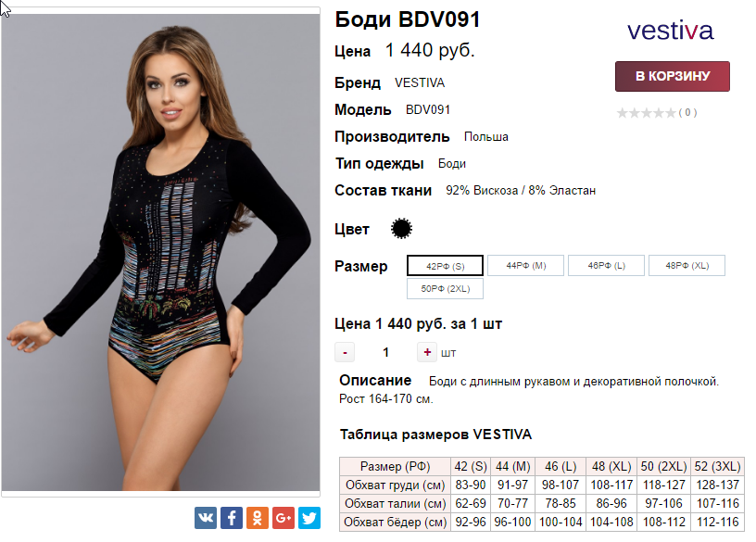Share product on Twitter
Viewport: 756px width, 542px height.
tap(309, 518)
